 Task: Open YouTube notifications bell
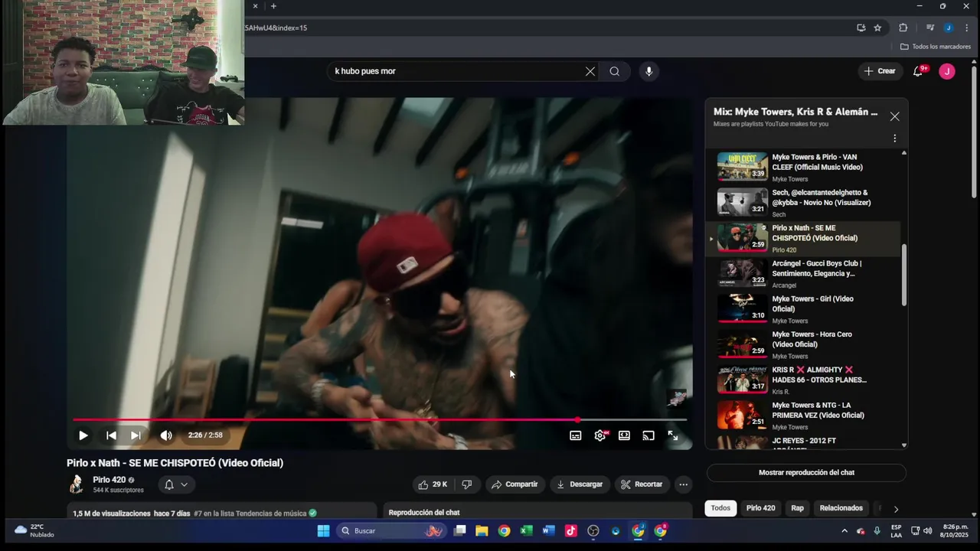pyautogui.click(x=918, y=71)
